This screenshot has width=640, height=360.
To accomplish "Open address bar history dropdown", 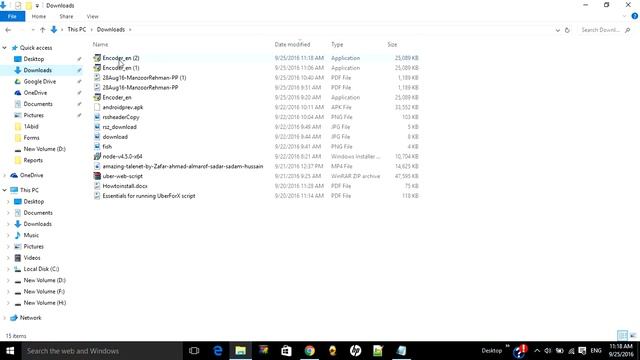I will tap(558, 30).
